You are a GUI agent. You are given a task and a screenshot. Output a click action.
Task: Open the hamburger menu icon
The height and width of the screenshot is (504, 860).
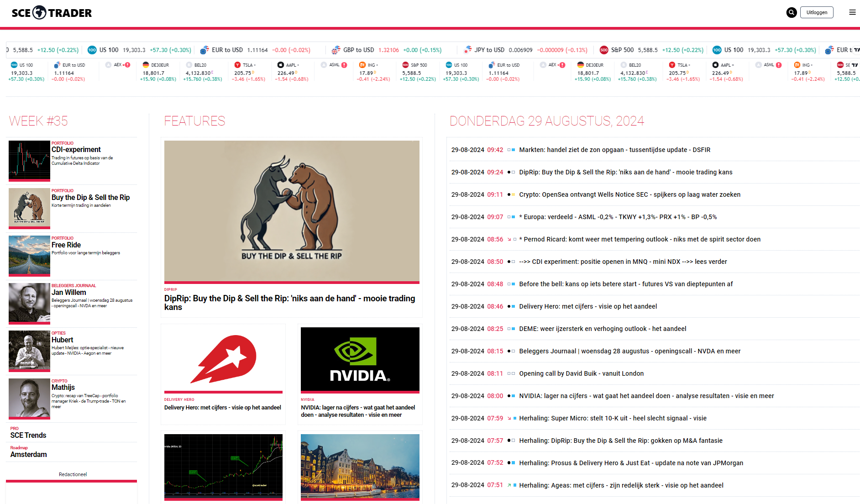(x=852, y=12)
